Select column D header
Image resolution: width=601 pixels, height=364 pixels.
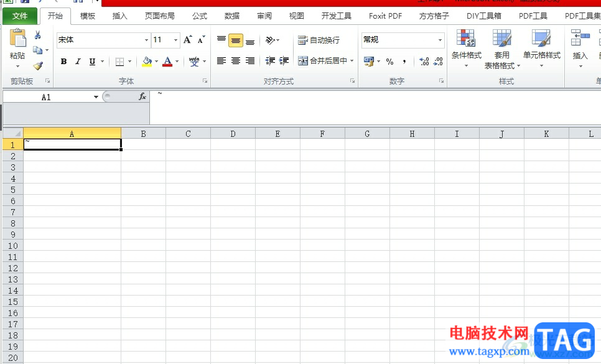(x=233, y=134)
